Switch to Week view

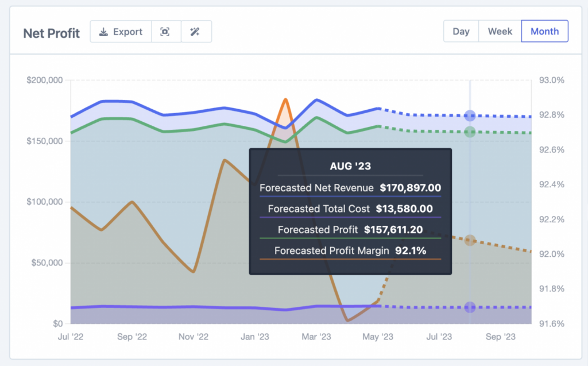tap(500, 31)
